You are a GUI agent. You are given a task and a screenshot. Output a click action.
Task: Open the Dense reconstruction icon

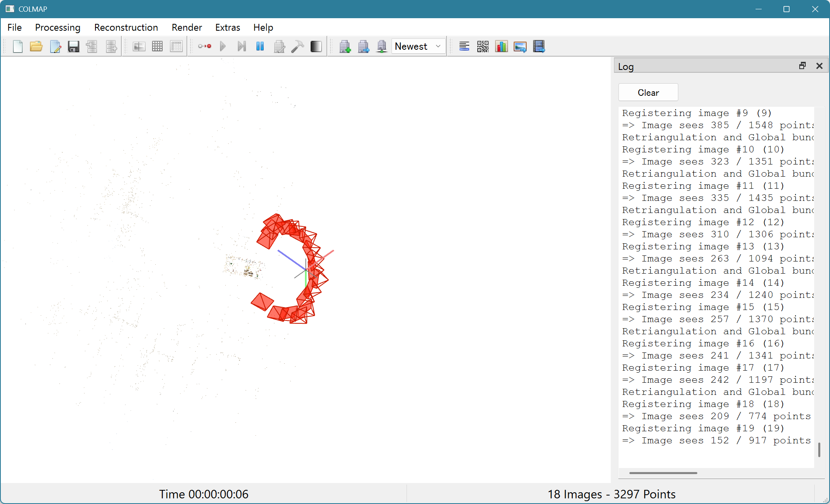click(316, 46)
